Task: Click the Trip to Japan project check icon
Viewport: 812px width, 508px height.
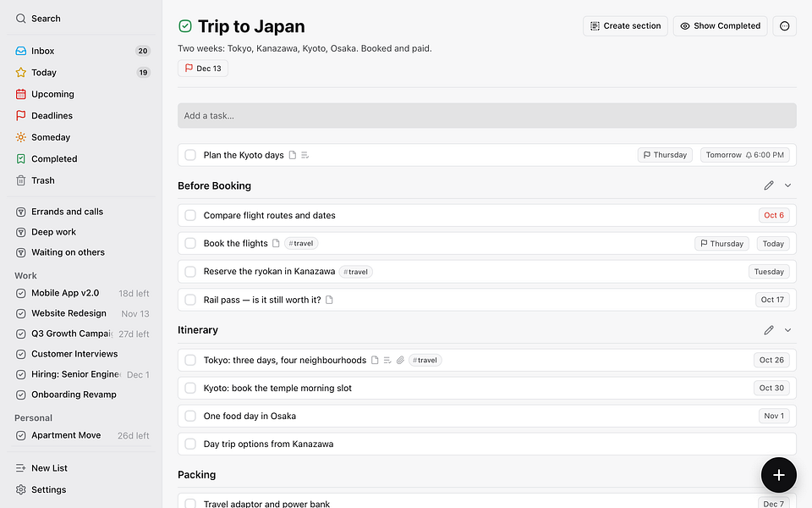Action: click(185, 26)
